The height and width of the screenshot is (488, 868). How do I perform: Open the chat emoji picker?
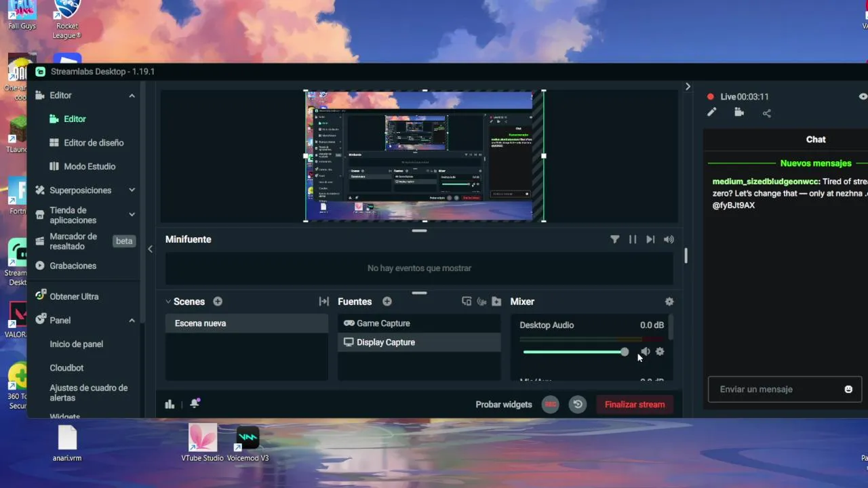coord(848,390)
